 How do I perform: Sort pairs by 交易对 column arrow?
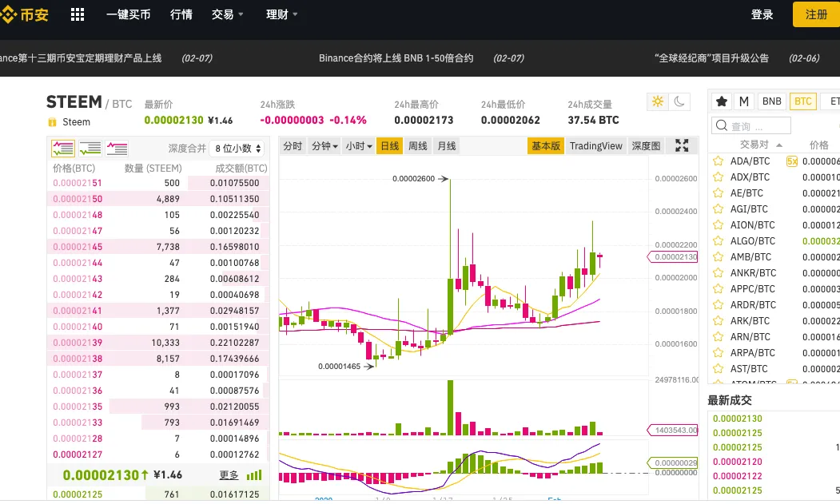coord(779,145)
